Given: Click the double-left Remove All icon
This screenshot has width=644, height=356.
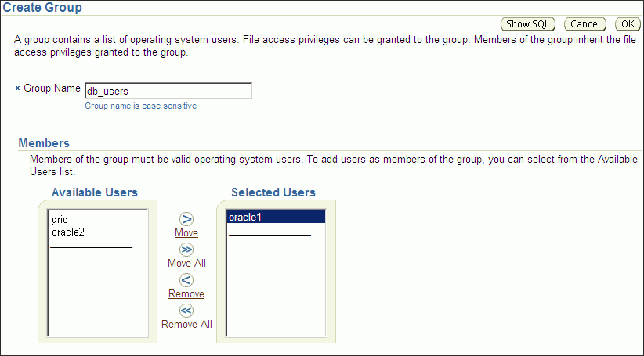Looking at the screenshot, I should (186, 311).
